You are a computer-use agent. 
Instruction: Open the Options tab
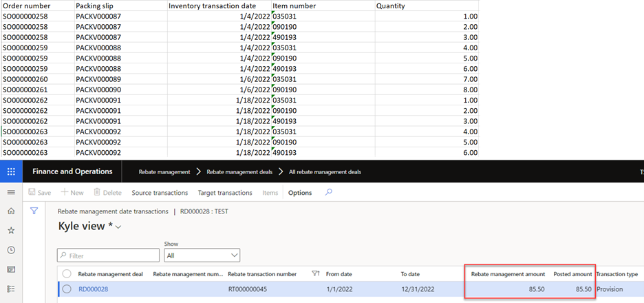tap(299, 193)
